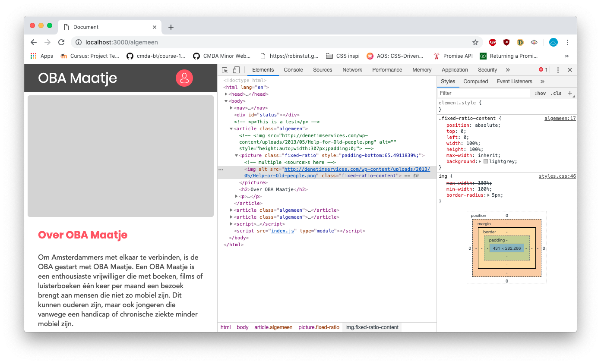601x364 pixels.
Task: Click the browser back arrow
Action: [x=34, y=42]
